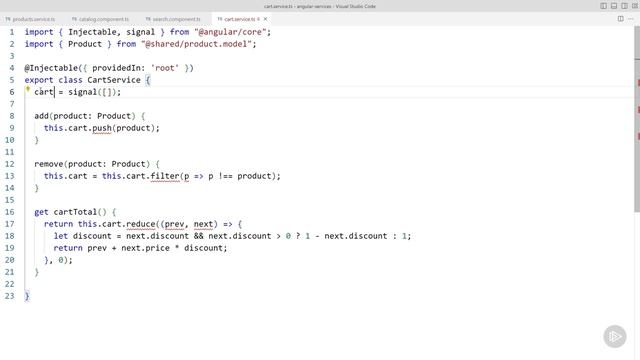Click the closing brace on line 23
The width and height of the screenshot is (640, 360).
click(27, 296)
